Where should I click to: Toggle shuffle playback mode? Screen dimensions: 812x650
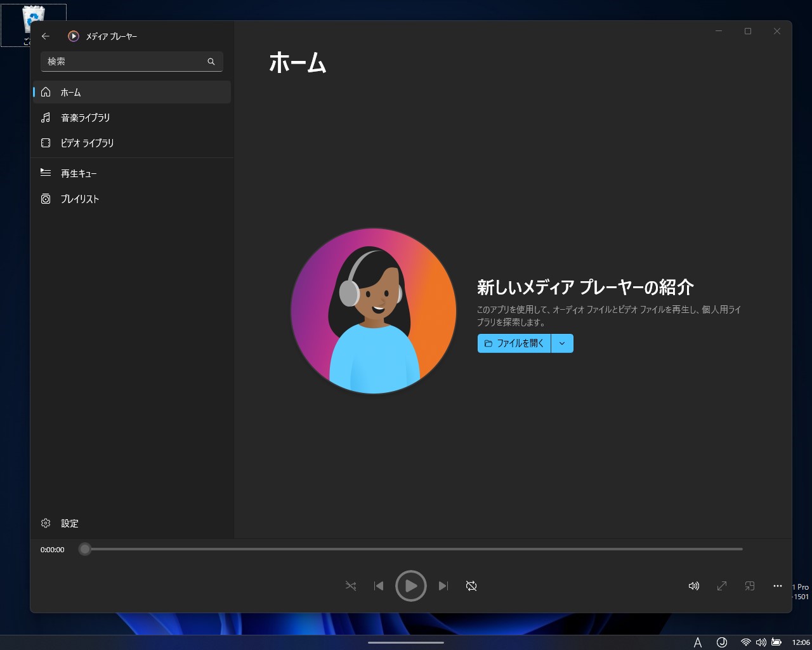[x=350, y=586]
